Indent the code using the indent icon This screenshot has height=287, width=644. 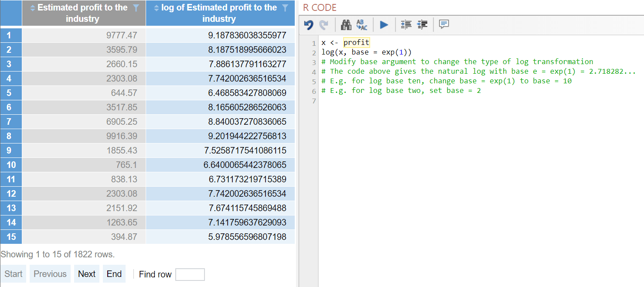(x=405, y=25)
